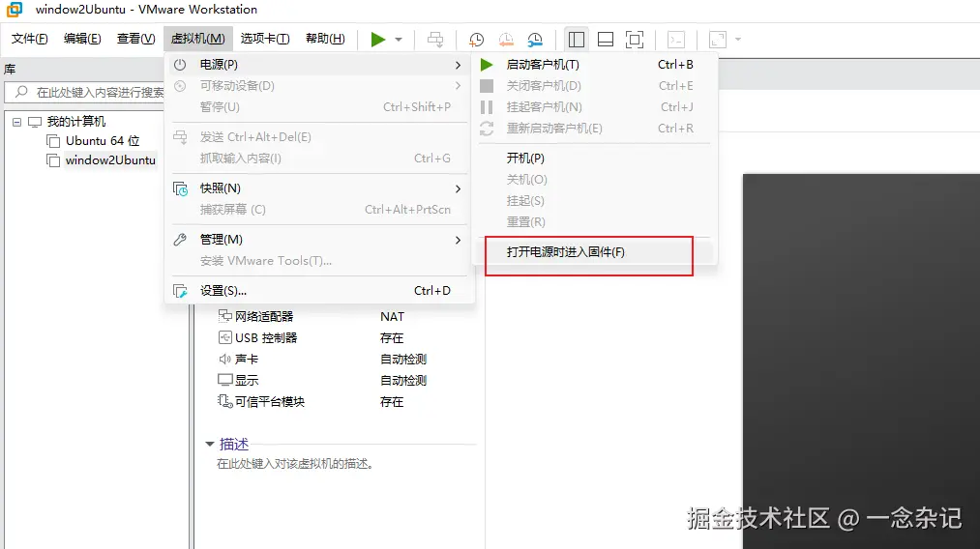Expand the 快照(N) submenu arrow
Viewport: 980px width, 549px height.
pyautogui.click(x=459, y=188)
